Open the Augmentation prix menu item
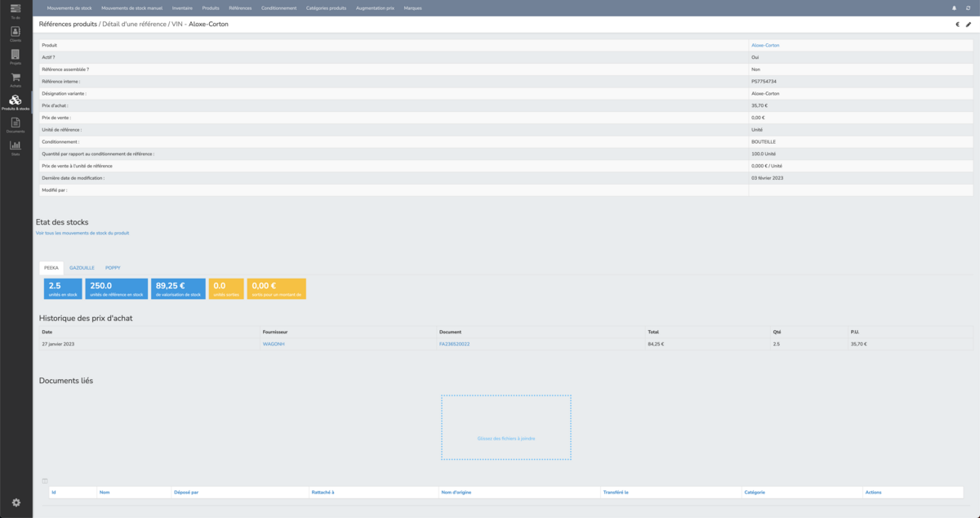Image resolution: width=980 pixels, height=518 pixels. tap(375, 8)
